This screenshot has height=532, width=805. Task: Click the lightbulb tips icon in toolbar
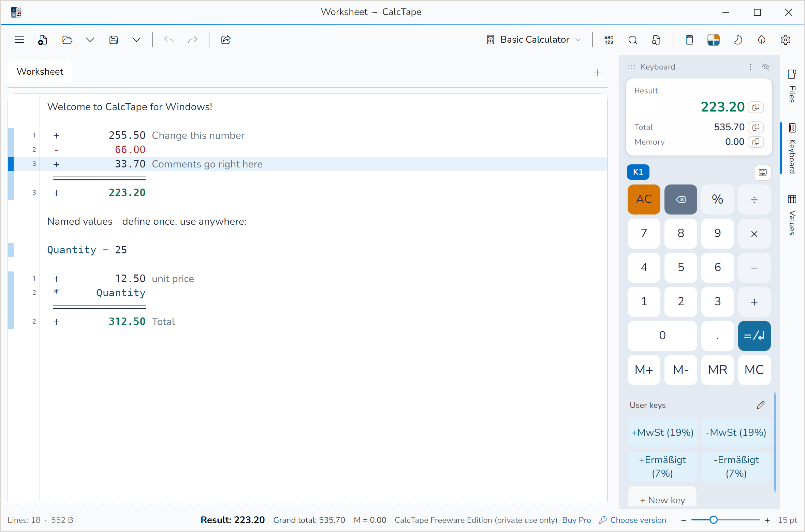pyautogui.click(x=762, y=40)
